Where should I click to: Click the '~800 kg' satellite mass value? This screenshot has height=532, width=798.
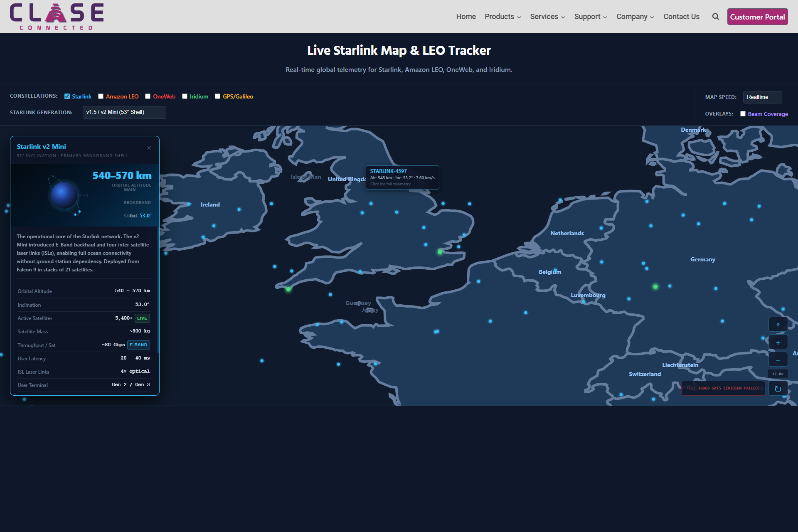point(139,331)
